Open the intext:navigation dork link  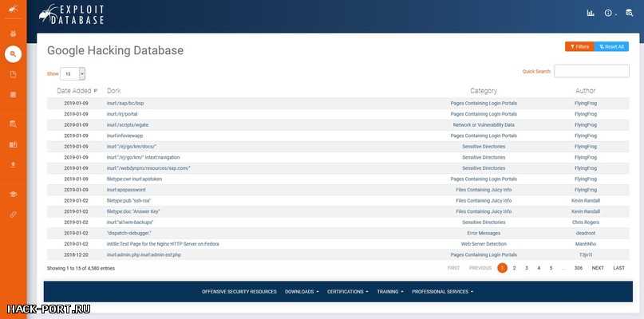pos(143,157)
